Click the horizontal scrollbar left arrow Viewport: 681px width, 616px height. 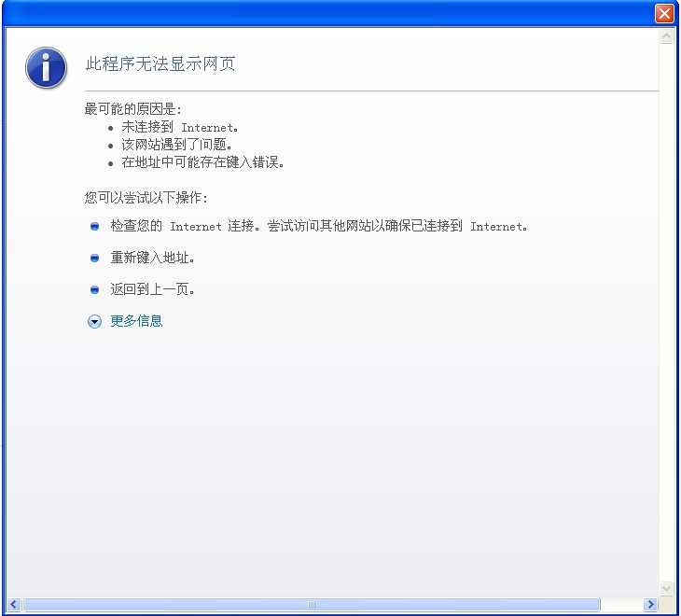pyautogui.click(x=14, y=604)
